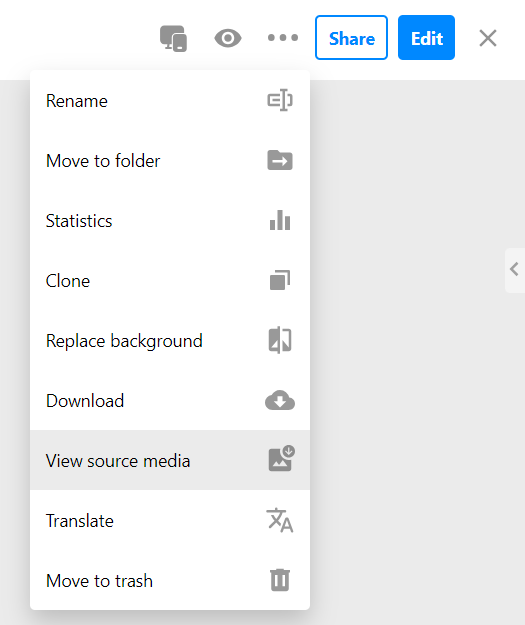
Task: Click the device preview icon
Action: [x=173, y=38]
